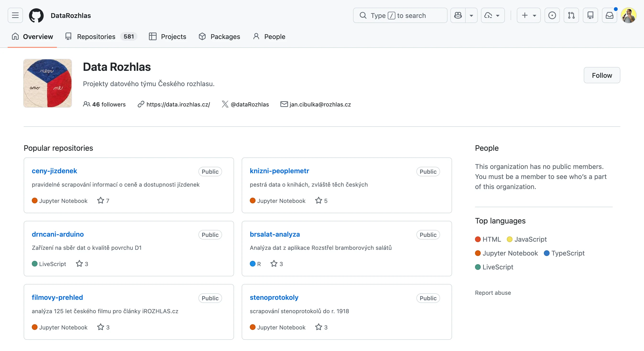Click the Packages cube icon
This screenshot has width=644, height=351.
[202, 37]
